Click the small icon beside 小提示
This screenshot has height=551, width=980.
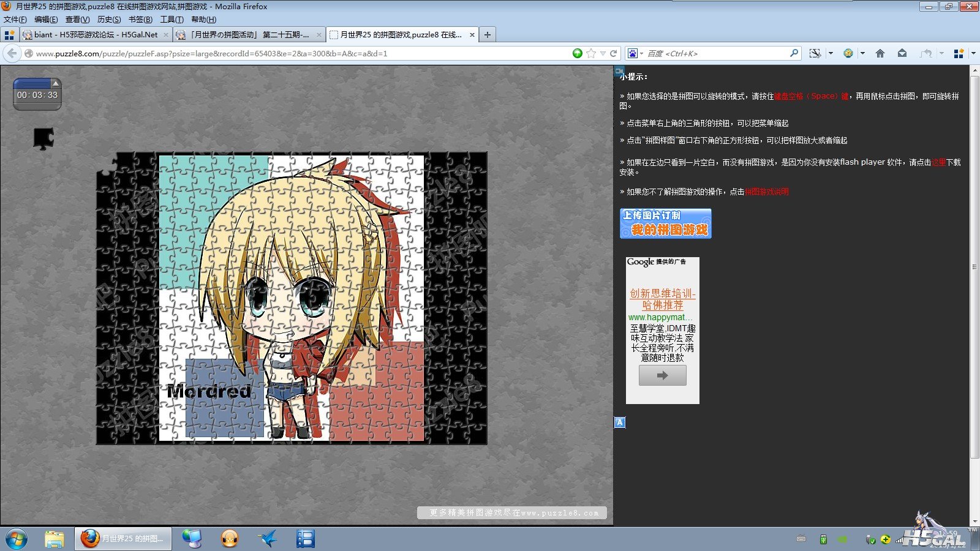point(619,71)
